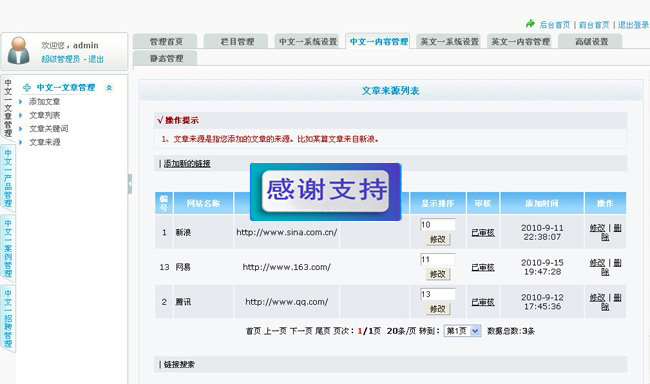Click the http://www.sina.com.cn/ URL text
Image resolution: width=650 pixels, height=384 pixels.
coord(287,232)
